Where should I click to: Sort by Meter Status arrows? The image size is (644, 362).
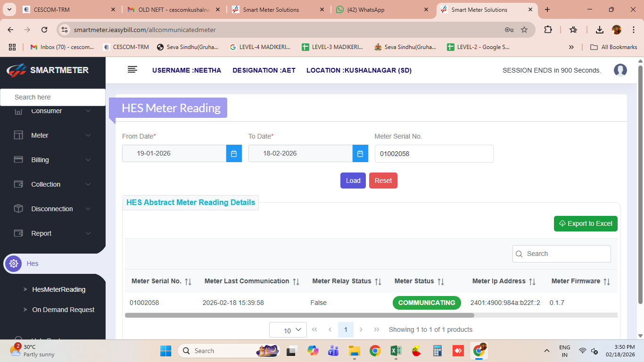pyautogui.click(x=441, y=281)
